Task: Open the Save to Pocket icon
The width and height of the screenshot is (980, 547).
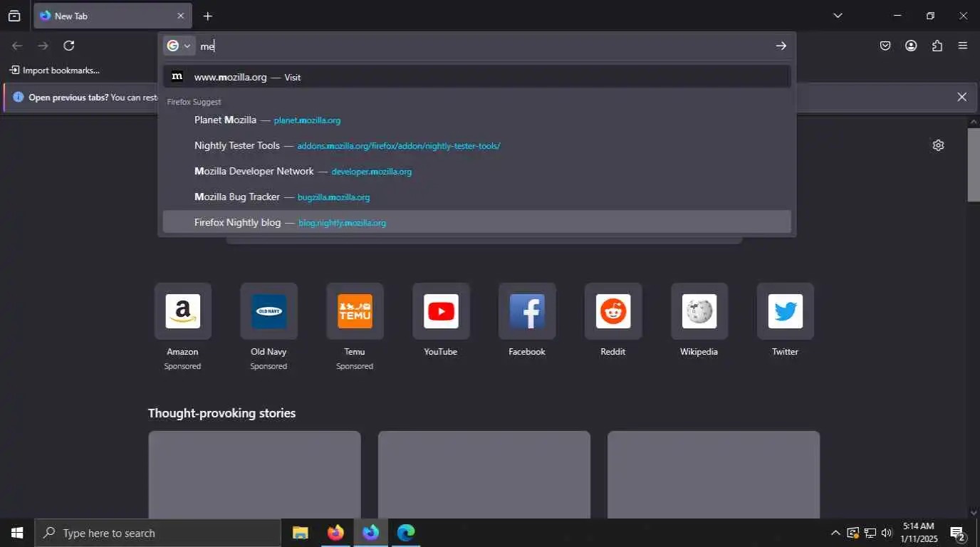Action: click(x=885, y=46)
